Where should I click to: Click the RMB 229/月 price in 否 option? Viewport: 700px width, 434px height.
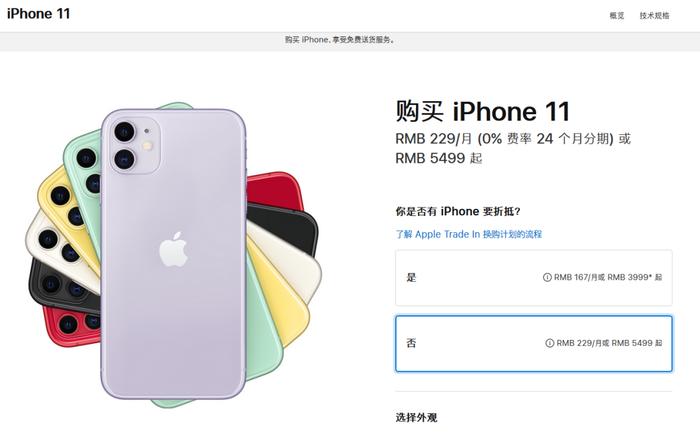point(579,343)
